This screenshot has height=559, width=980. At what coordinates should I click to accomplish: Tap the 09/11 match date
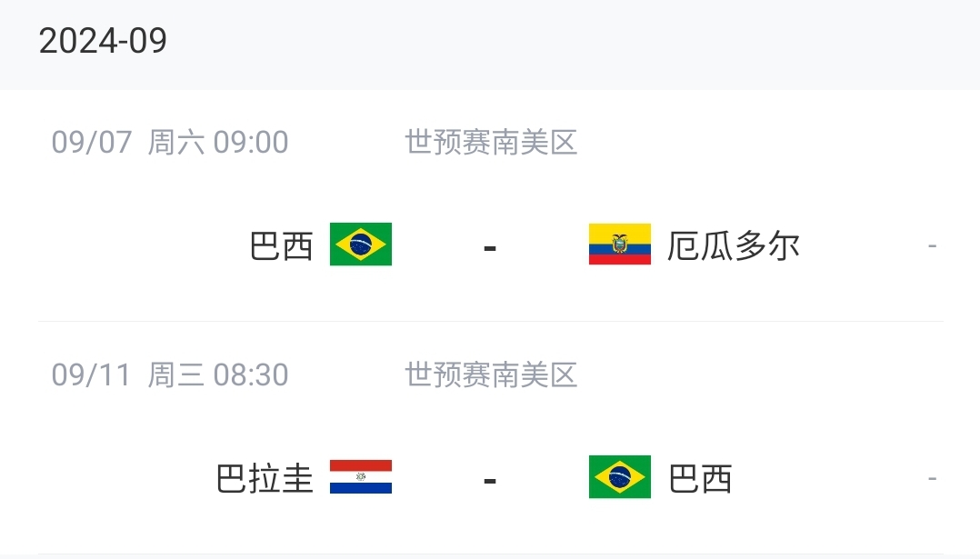tap(92, 375)
